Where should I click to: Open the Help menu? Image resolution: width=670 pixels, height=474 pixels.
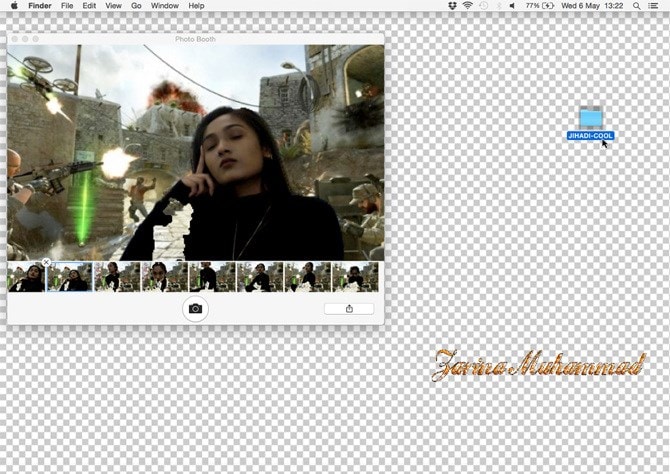click(196, 6)
